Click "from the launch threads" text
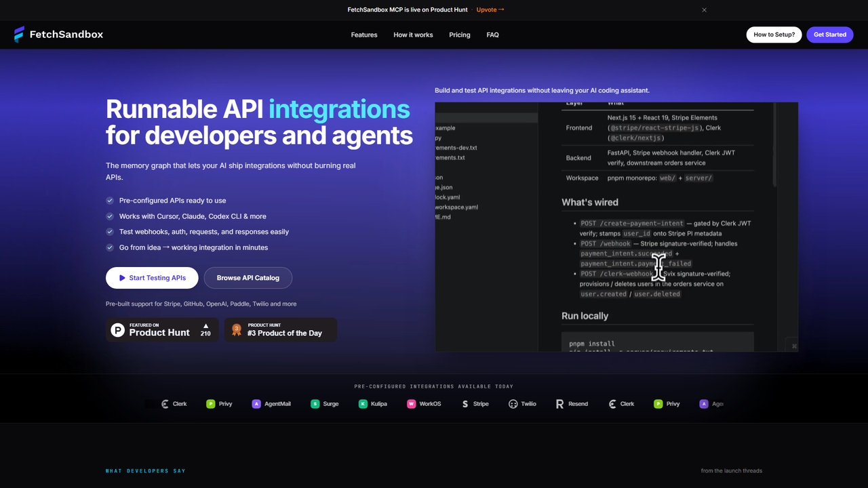The height and width of the screenshot is (488, 868). (x=732, y=471)
